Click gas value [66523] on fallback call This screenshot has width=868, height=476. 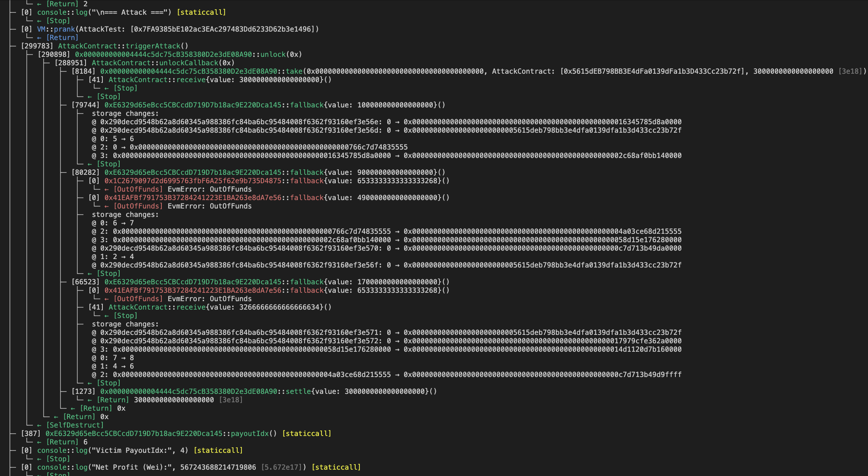(86, 282)
